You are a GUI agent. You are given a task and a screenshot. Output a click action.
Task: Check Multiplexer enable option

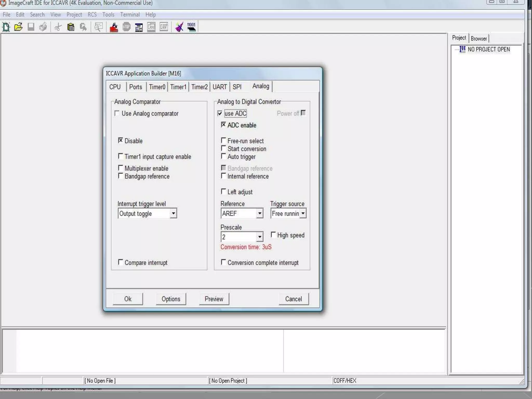[x=121, y=168]
